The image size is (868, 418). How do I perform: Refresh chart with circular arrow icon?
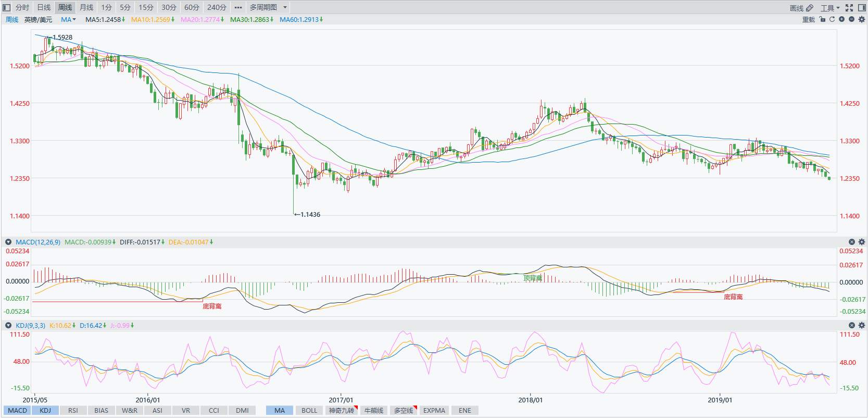[832, 19]
